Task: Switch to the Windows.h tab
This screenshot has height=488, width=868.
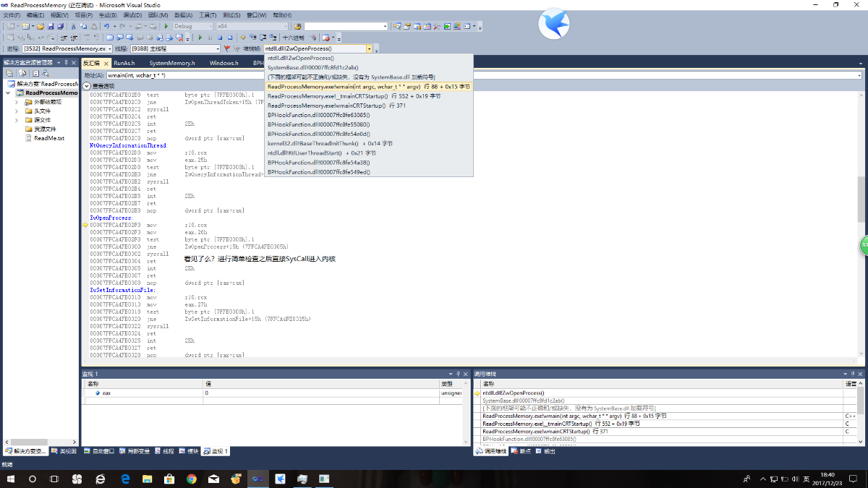Action: (224, 63)
